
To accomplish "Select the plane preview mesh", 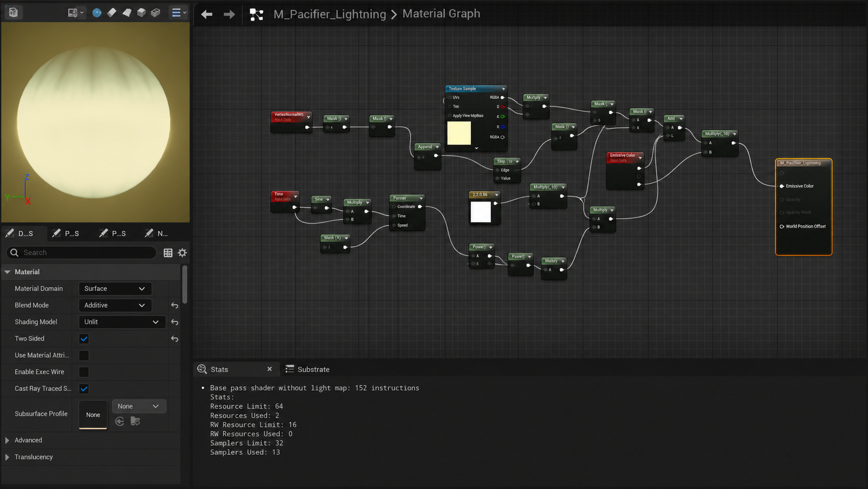I will click(x=127, y=12).
